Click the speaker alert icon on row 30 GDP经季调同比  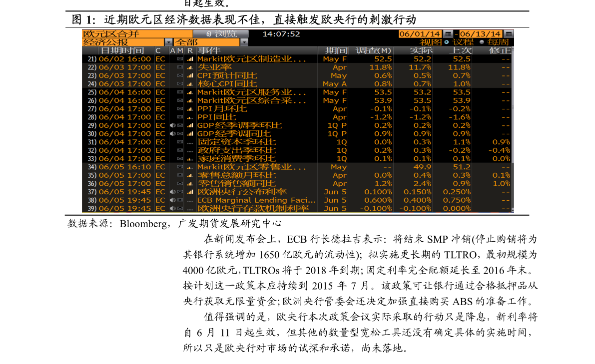pos(173,134)
